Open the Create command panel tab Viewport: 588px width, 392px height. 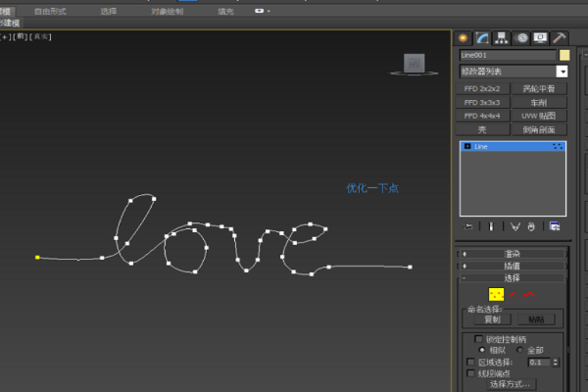[x=463, y=38]
